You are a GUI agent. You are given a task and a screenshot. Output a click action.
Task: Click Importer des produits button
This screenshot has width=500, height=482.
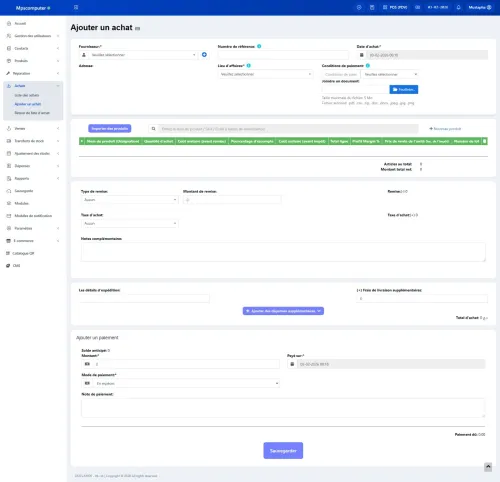110,129
